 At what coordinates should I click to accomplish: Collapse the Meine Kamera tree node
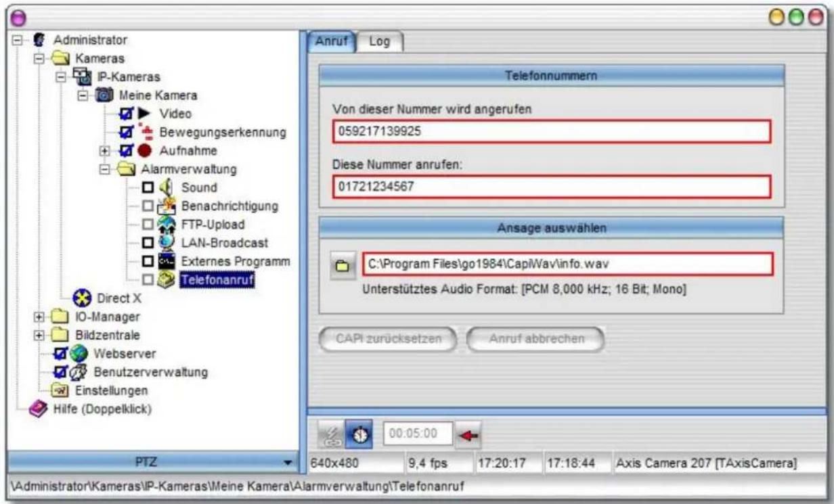click(82, 95)
